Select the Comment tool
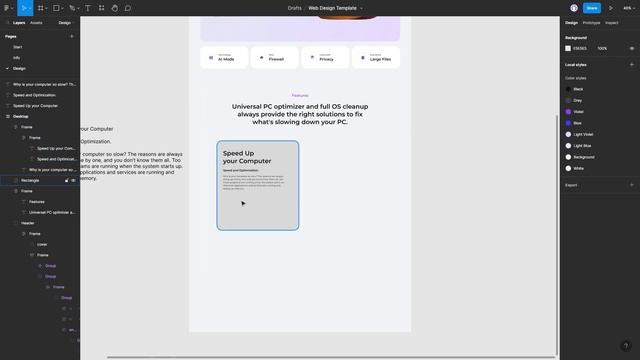The image size is (640, 360). pyautogui.click(x=128, y=8)
